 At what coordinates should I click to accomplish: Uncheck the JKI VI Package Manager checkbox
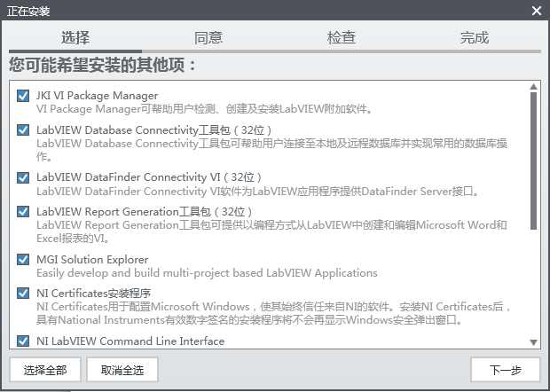point(23,96)
